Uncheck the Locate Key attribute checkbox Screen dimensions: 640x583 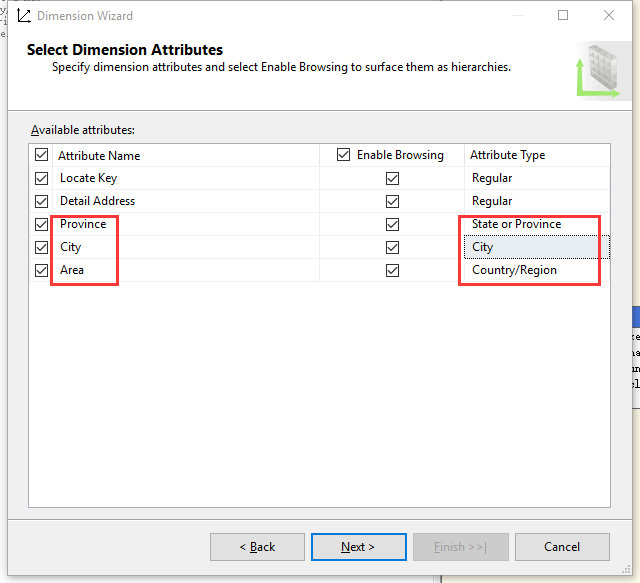tap(41, 178)
